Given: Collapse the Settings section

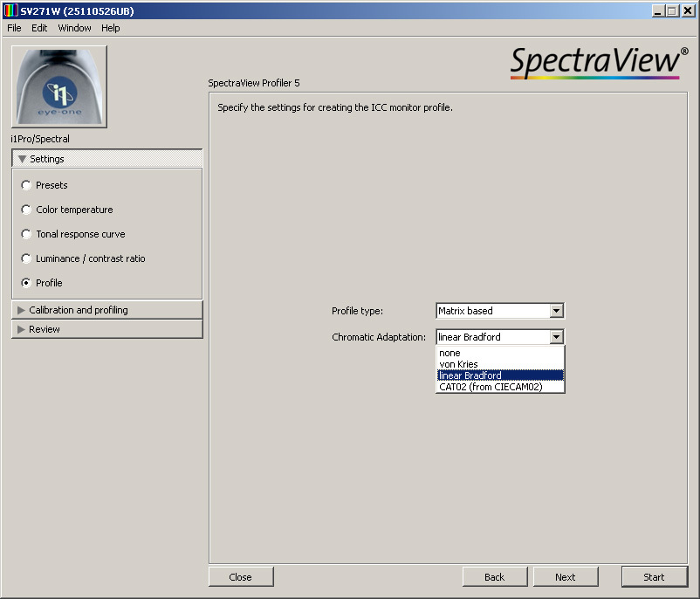Looking at the screenshot, I should click(x=107, y=159).
